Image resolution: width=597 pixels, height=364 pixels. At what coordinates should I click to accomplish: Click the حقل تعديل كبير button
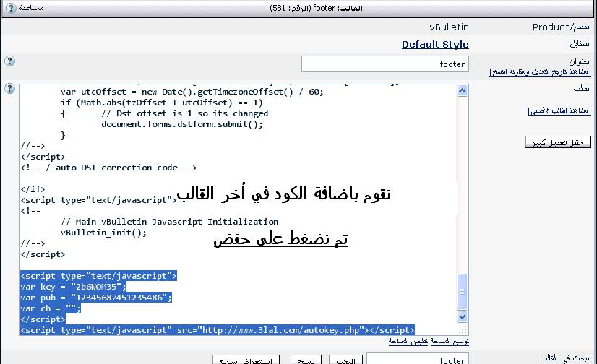(x=558, y=142)
